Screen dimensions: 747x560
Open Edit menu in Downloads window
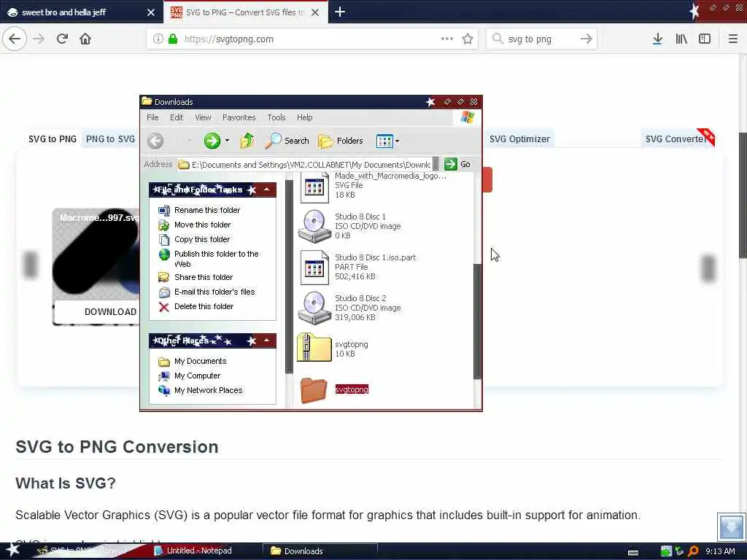coord(177,117)
